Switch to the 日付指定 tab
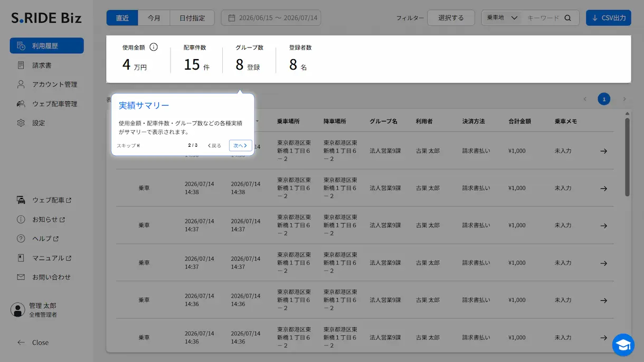Screen dimensions: 644x362 [x=192, y=18]
